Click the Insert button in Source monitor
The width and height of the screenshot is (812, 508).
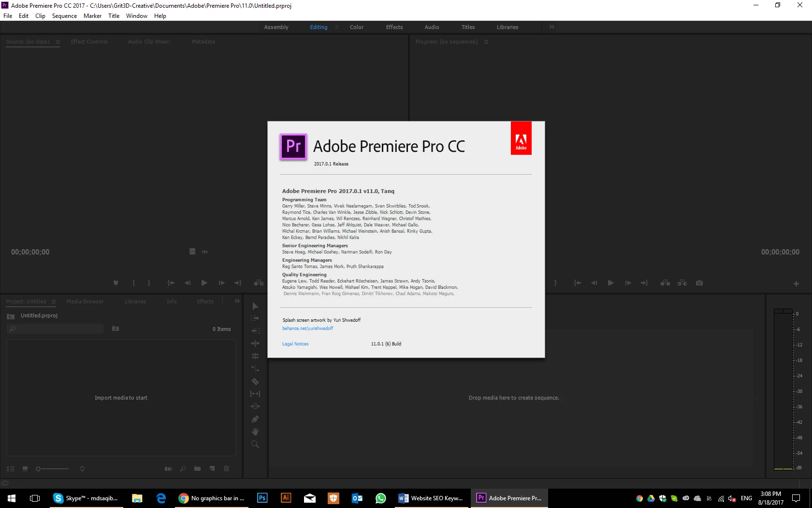coord(259,283)
